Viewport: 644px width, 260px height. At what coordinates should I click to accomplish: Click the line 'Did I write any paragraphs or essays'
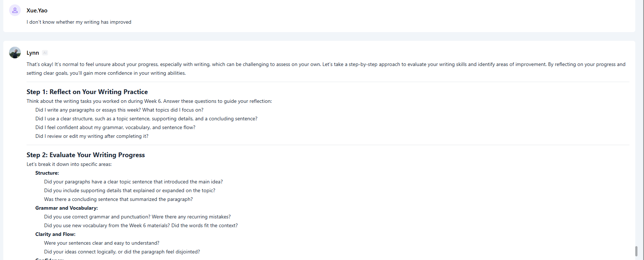(119, 110)
